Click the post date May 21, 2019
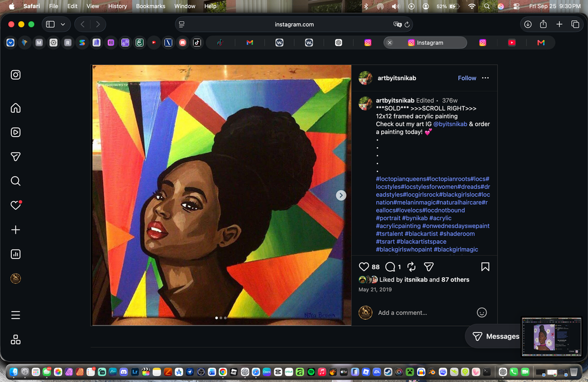The image size is (588, 382). tap(375, 290)
